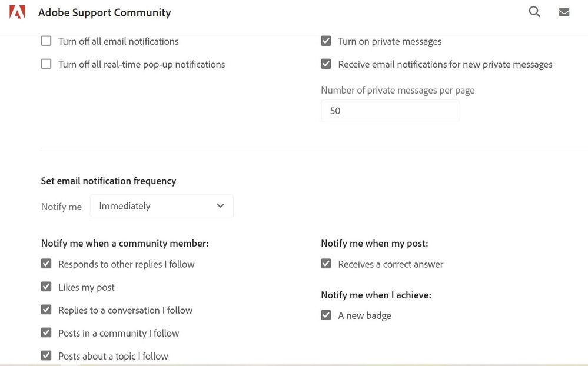Click the Adobe logo icon

click(18, 12)
